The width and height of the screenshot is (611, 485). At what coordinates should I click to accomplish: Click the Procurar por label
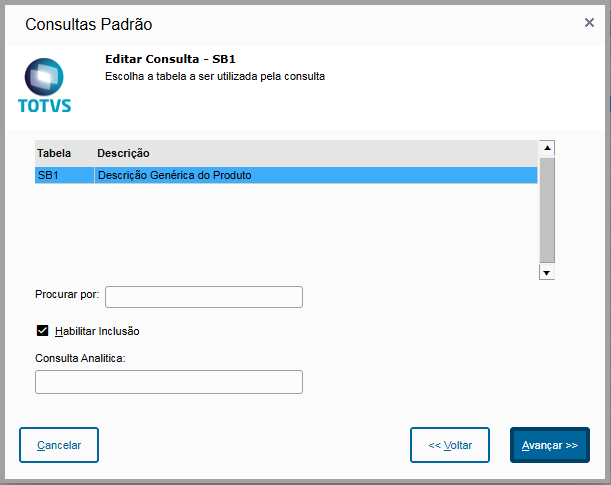[x=67, y=295]
